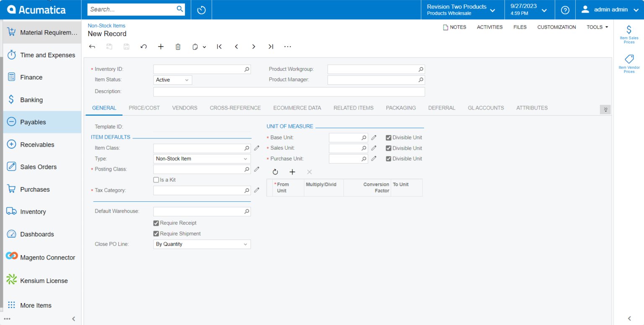The height and width of the screenshot is (325, 644).
Task: Delete the record using the trash icon
Action: pos(178,47)
